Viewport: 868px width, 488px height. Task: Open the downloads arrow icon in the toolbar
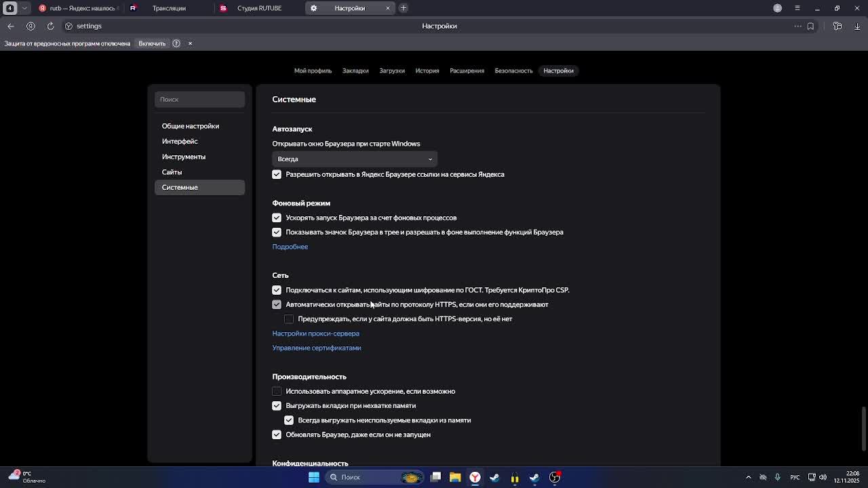coord(857,26)
